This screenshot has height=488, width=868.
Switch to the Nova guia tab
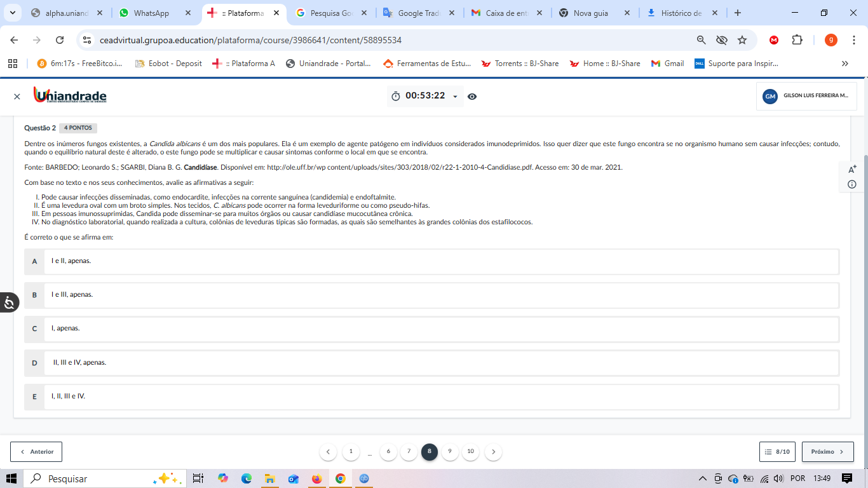590,13
